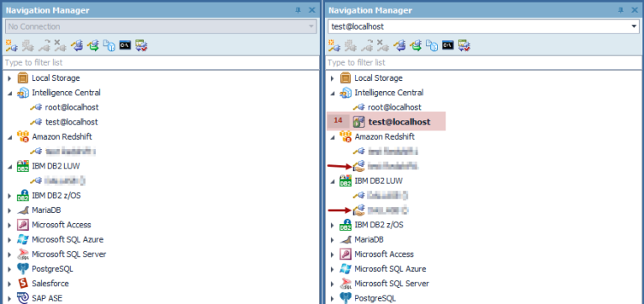Click green-arrow export connections icon in left panel
644x304 pixels.
tap(93, 45)
